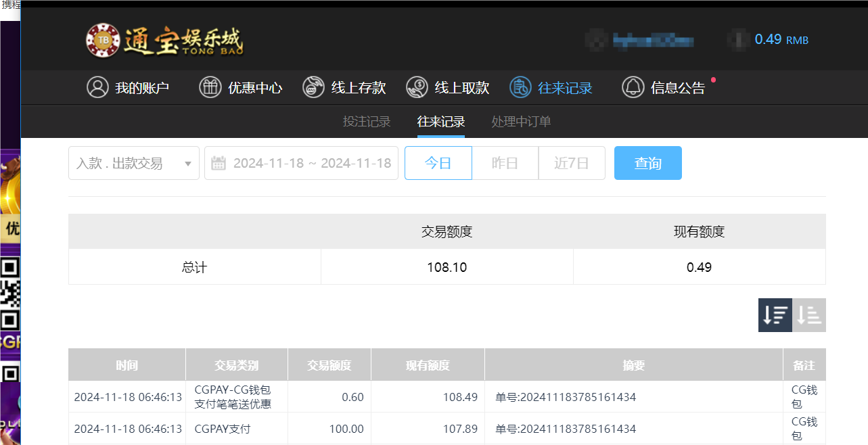Click the 往来记录 records icon
Image resolution: width=868 pixels, height=445 pixels.
(521, 87)
